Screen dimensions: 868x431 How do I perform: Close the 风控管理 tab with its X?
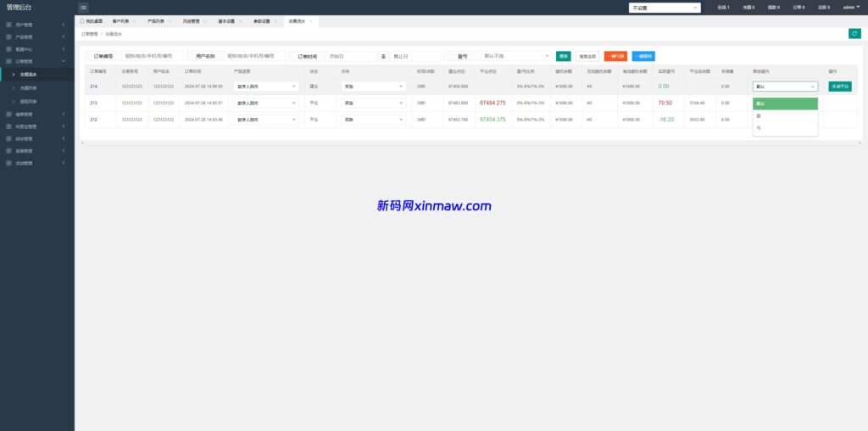point(205,20)
